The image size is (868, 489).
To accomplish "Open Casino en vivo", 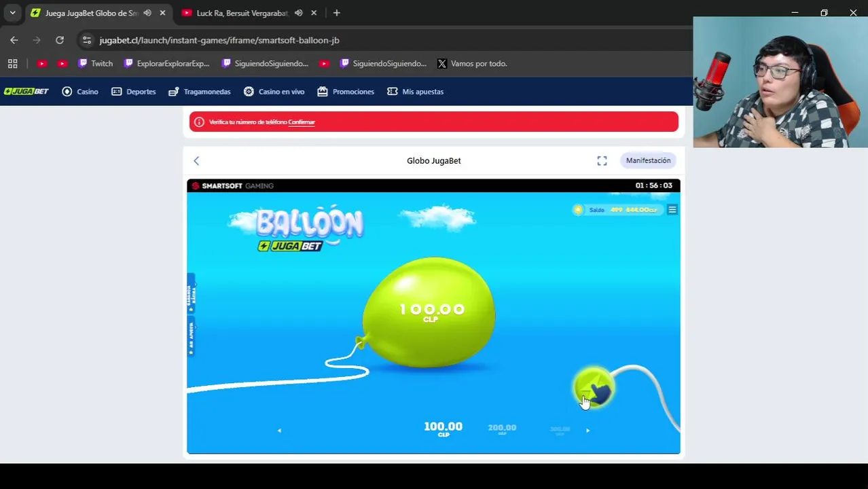I will point(274,92).
